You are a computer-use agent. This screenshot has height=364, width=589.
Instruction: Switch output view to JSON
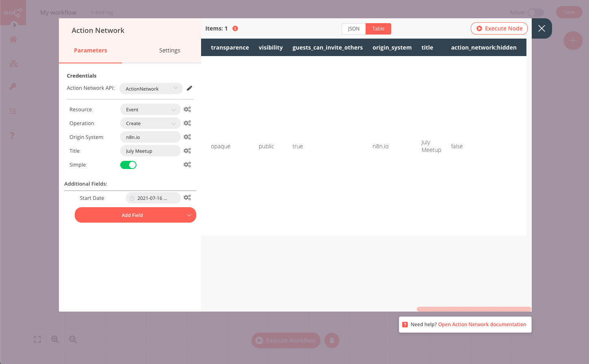pos(353,28)
